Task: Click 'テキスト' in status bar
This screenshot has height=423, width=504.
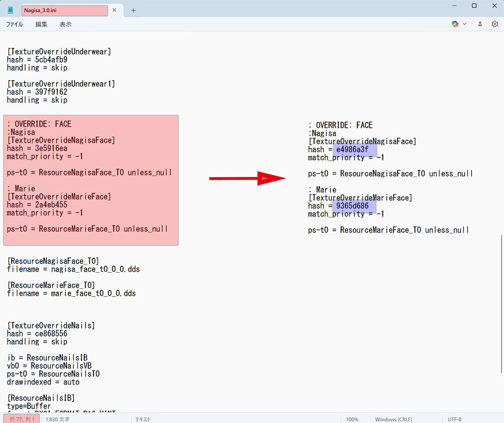Action: 143,419
